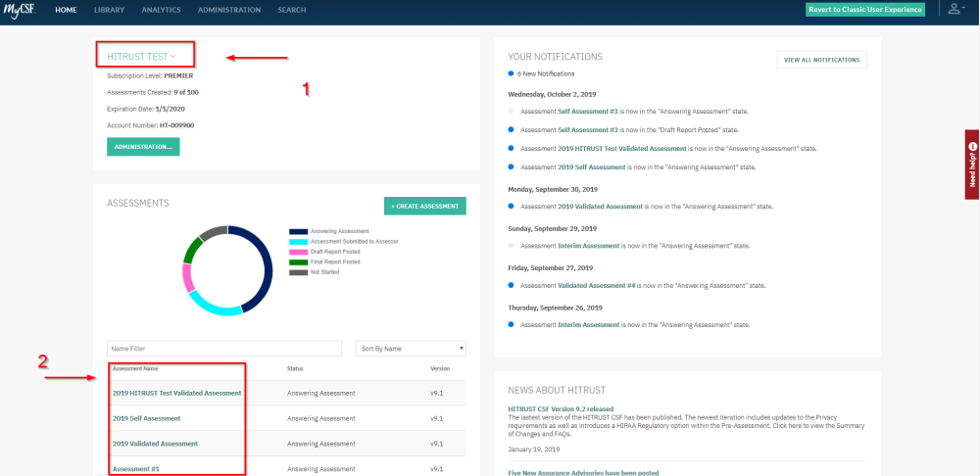Click the Not Started legend swatch
980x476 pixels.
coord(298,272)
